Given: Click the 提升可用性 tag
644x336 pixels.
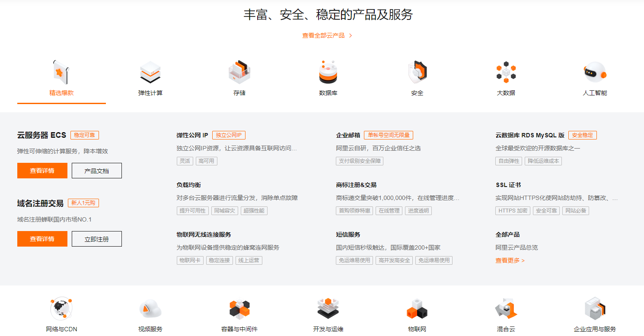Looking at the screenshot, I should [x=193, y=211].
